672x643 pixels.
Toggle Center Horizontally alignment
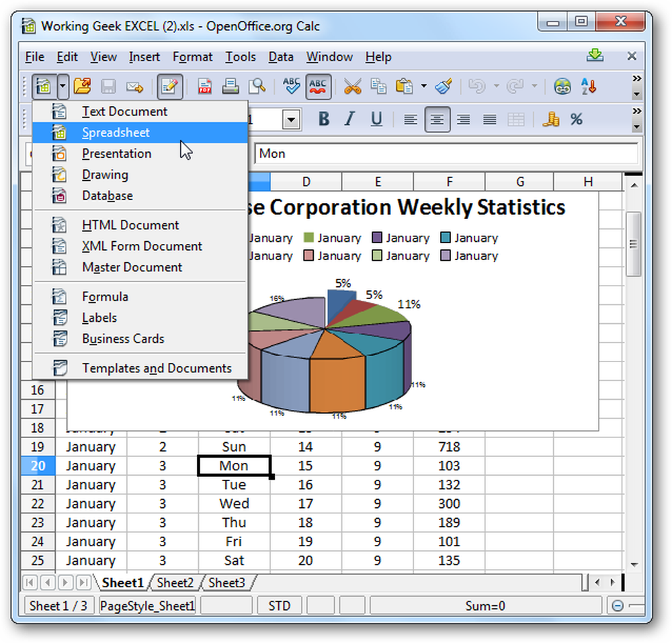(437, 120)
